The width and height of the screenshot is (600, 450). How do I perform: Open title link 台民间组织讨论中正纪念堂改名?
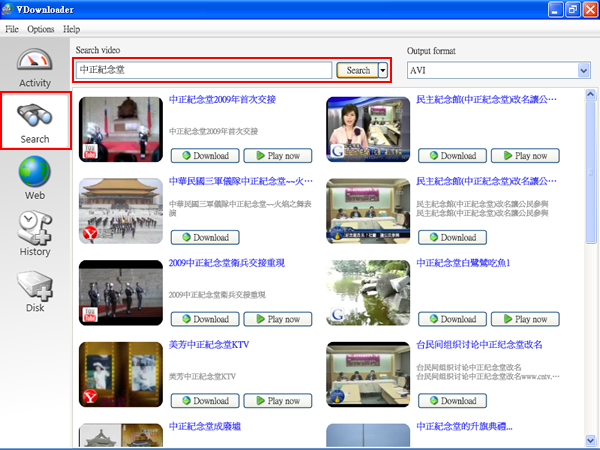tap(479, 345)
